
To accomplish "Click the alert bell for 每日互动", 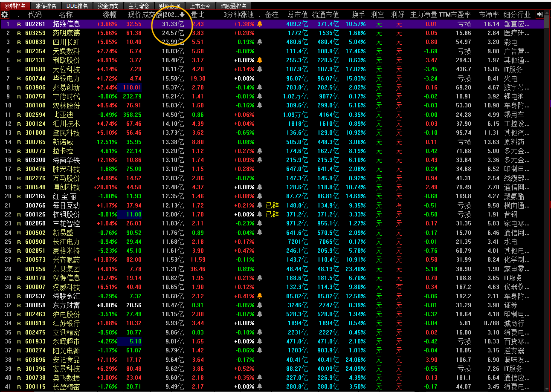I will point(260,205).
